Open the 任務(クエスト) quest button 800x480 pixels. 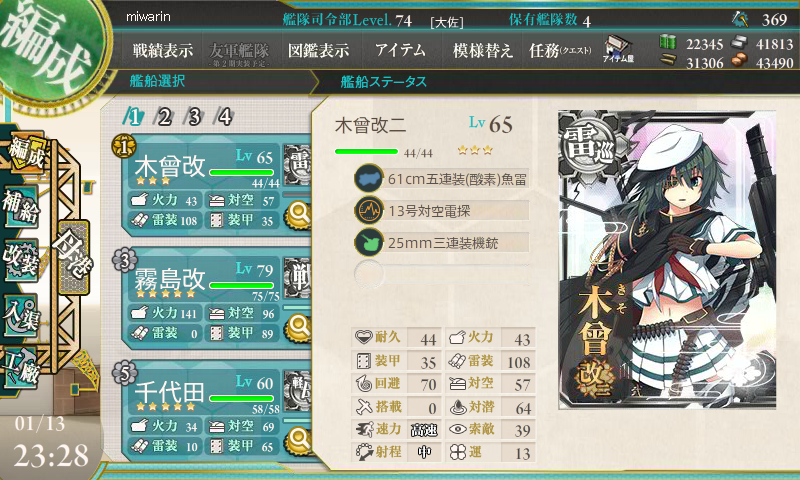tap(560, 50)
